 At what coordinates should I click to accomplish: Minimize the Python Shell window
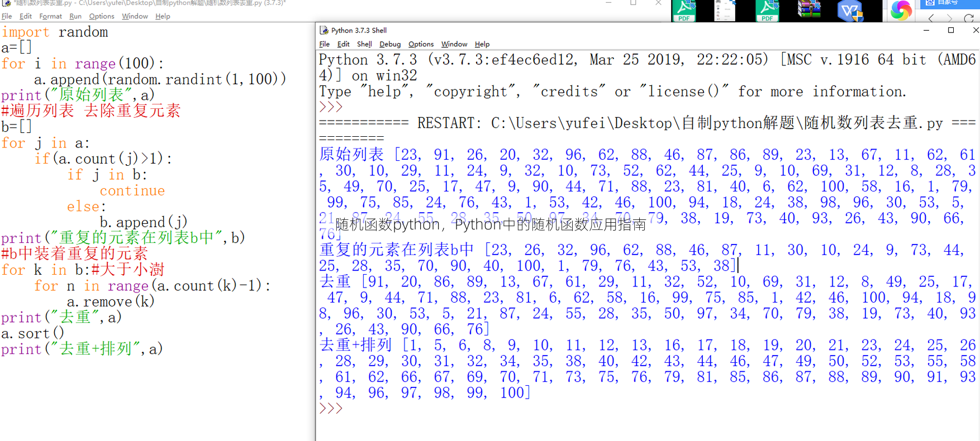click(926, 30)
